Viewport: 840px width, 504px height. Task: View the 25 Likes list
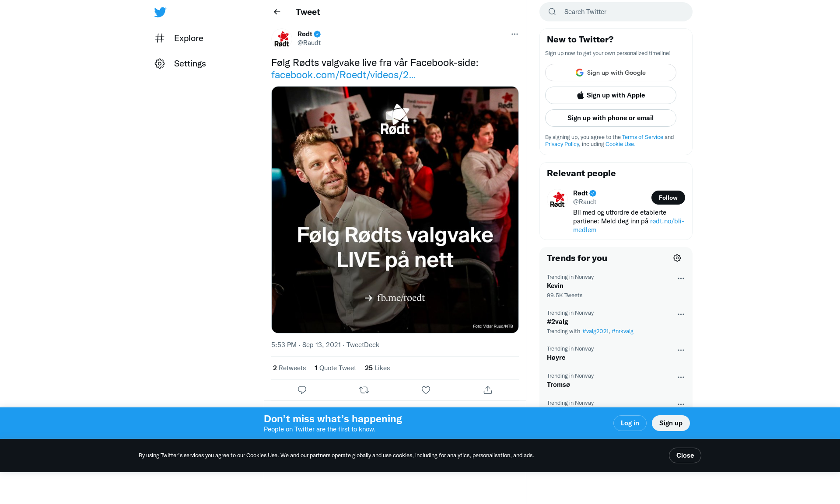coord(377,368)
